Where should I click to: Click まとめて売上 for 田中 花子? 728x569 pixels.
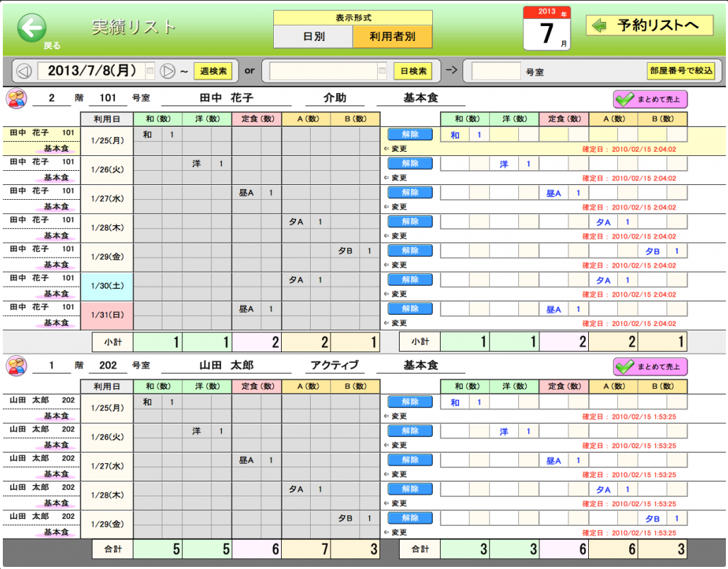coord(650,100)
